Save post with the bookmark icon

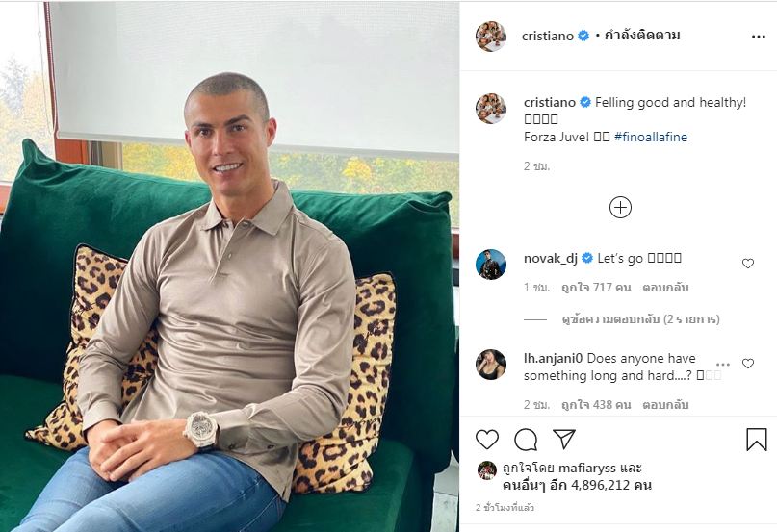757,440
